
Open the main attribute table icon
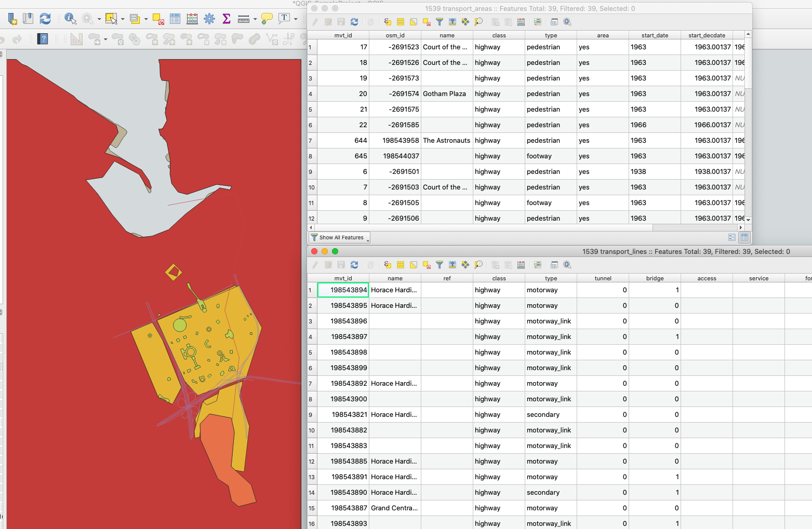tap(175, 19)
